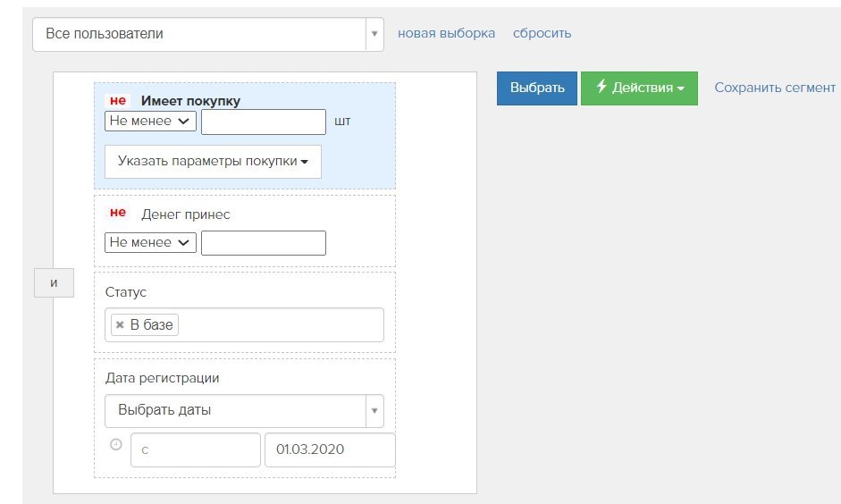
Task: Open 'Не менее' select in 'Денег принес'
Action: pyautogui.click(x=150, y=242)
